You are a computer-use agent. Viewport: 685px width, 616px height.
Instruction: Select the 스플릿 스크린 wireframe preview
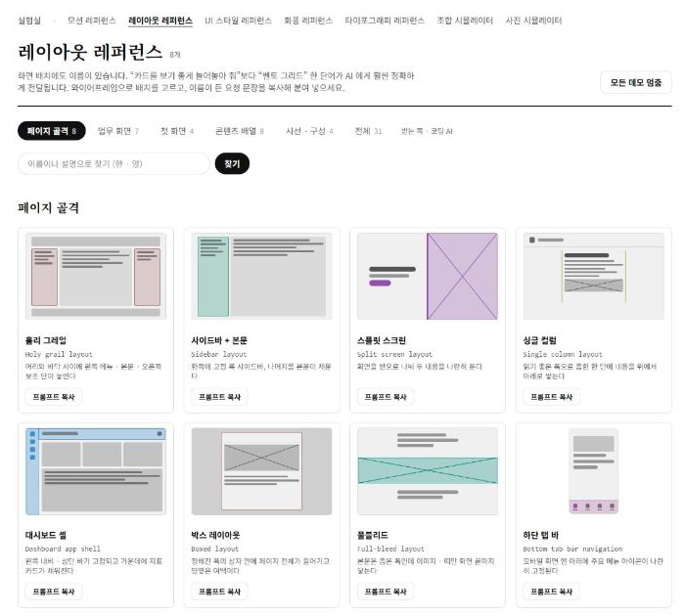tap(428, 276)
